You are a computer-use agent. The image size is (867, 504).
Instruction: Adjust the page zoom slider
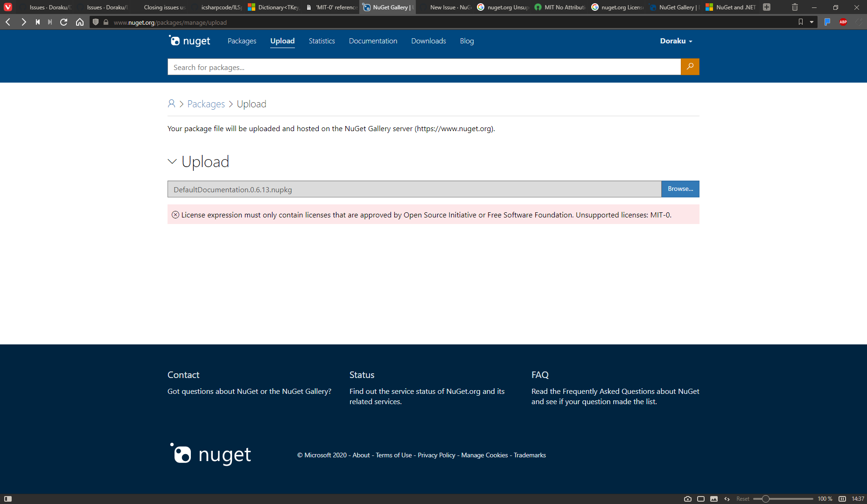783,499
